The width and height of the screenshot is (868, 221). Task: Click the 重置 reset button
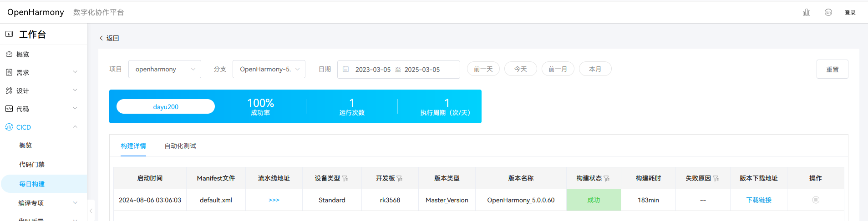pos(832,69)
